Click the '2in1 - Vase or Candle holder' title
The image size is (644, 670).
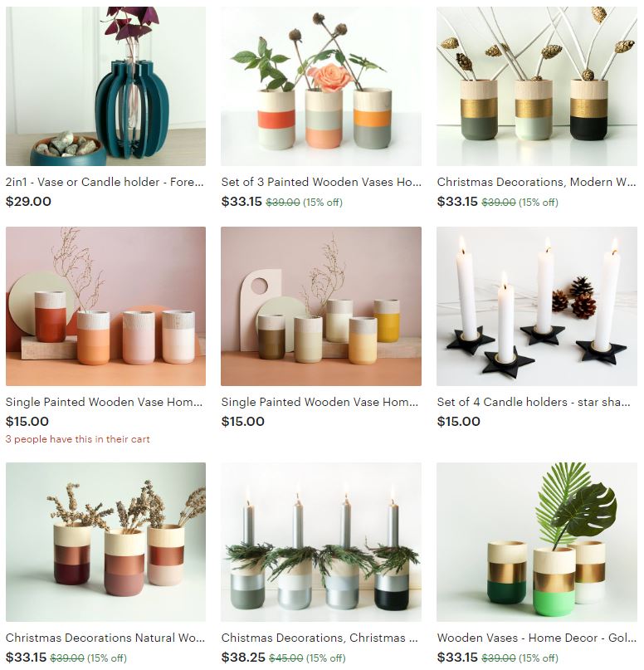coord(105,182)
